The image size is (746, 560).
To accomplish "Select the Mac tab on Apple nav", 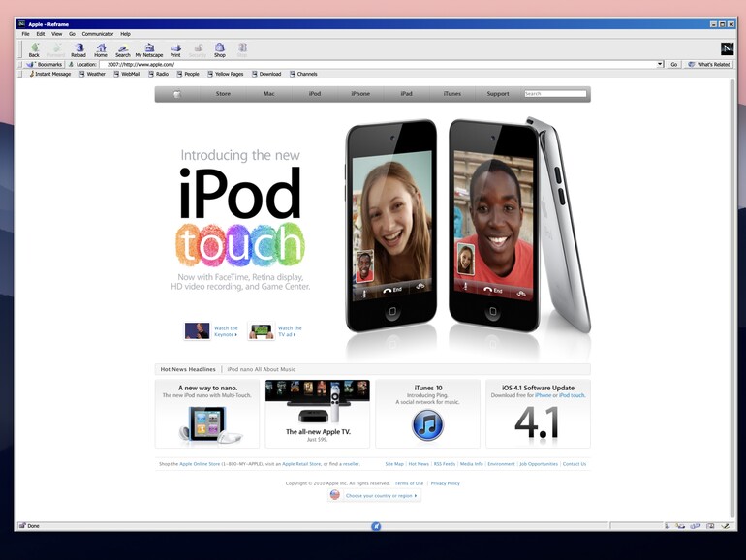I will pyautogui.click(x=268, y=94).
